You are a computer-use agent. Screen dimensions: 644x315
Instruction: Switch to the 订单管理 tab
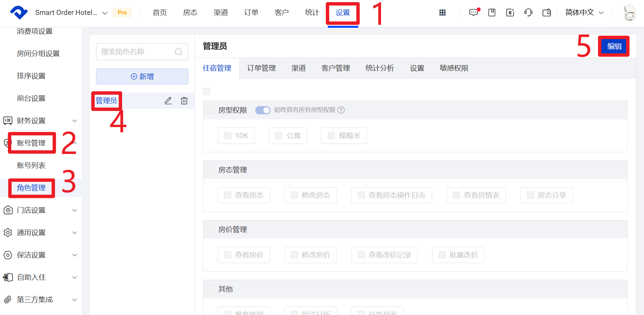pyautogui.click(x=261, y=68)
